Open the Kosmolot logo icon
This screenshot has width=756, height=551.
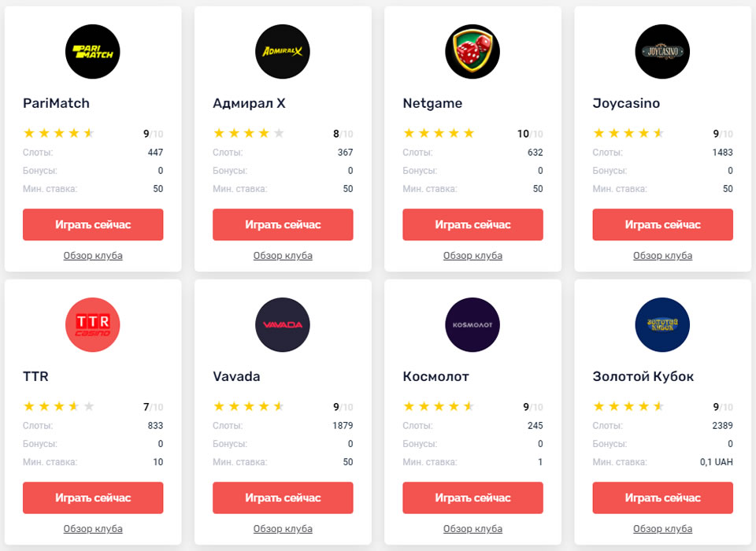[472, 325]
